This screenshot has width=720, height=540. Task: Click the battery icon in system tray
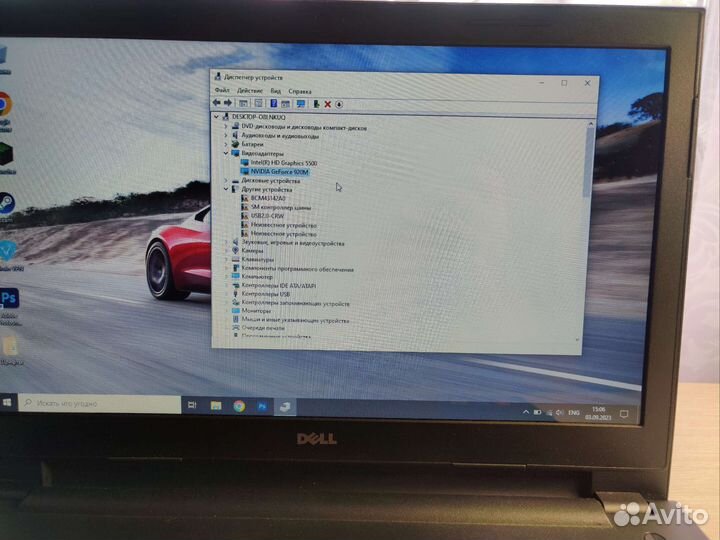point(537,412)
